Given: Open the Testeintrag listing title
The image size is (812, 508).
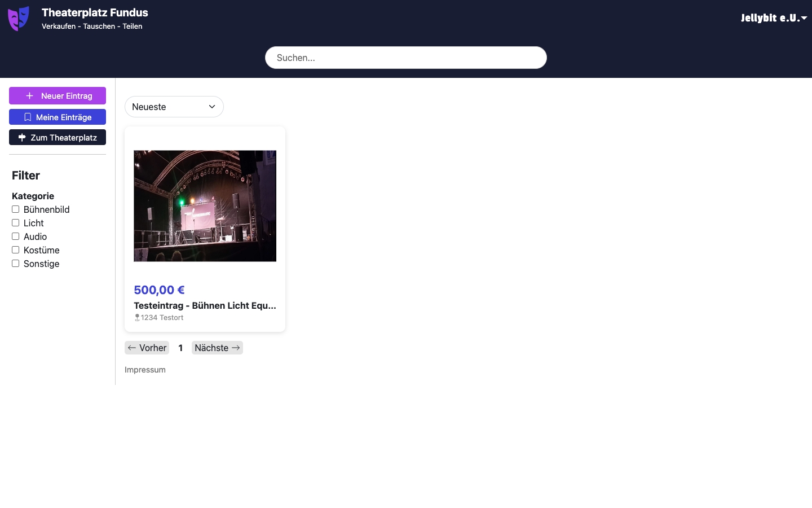Looking at the screenshot, I should [x=205, y=305].
